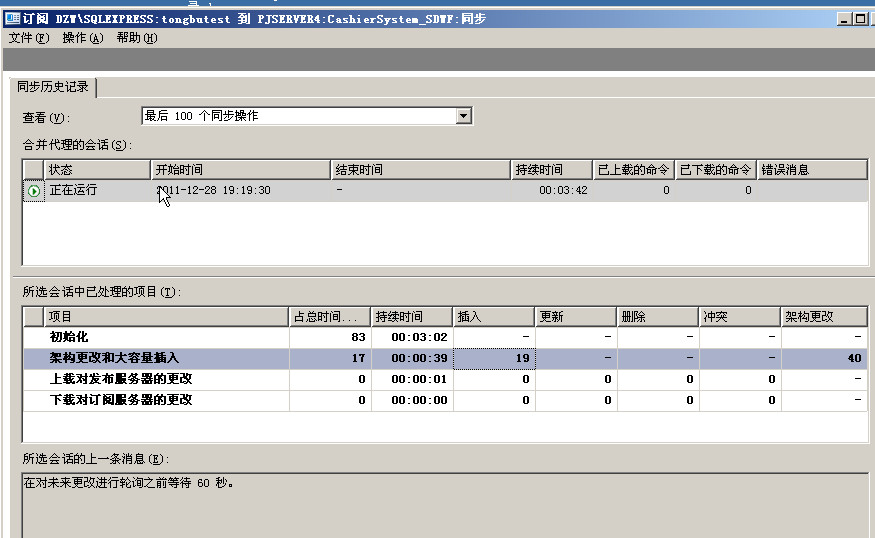Open the 帮助(H) menu
Image resolution: width=875 pixels, height=538 pixels.
[137, 38]
